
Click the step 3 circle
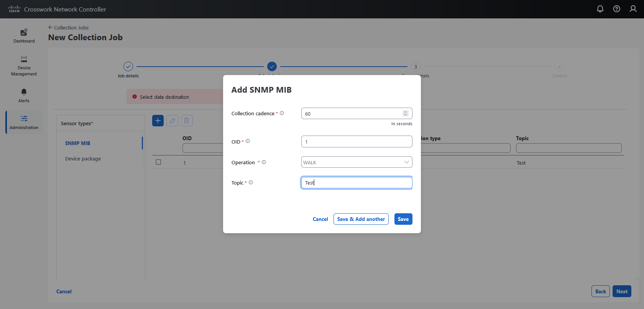(x=416, y=66)
